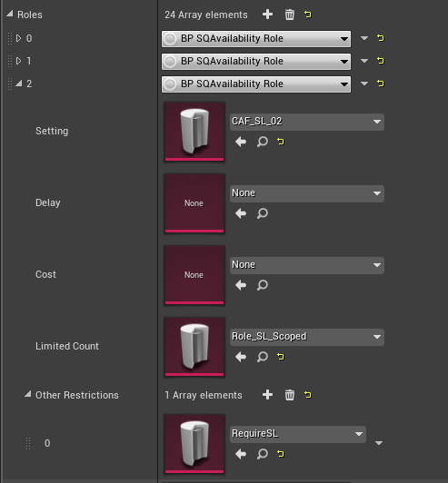Reset Roles array to default value
448x483 pixels.
(308, 15)
